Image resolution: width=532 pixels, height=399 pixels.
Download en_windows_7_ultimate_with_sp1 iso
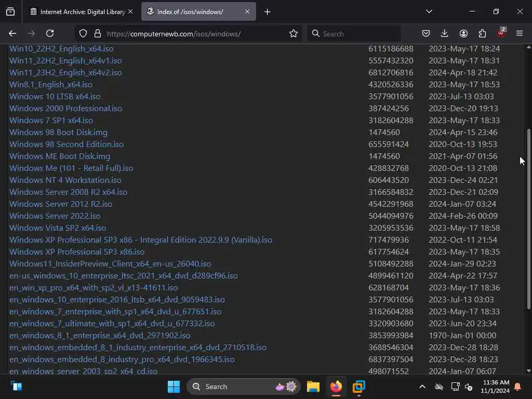[112, 323]
